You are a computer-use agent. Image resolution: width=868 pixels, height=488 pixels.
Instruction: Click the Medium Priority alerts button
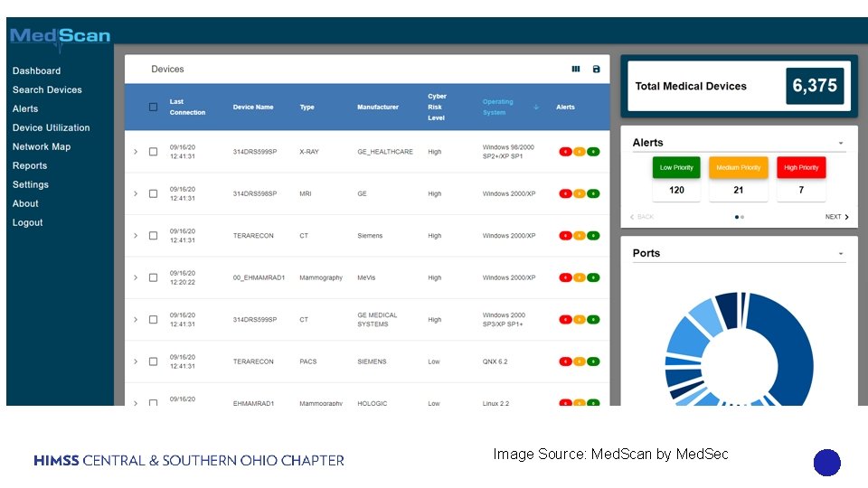click(739, 168)
